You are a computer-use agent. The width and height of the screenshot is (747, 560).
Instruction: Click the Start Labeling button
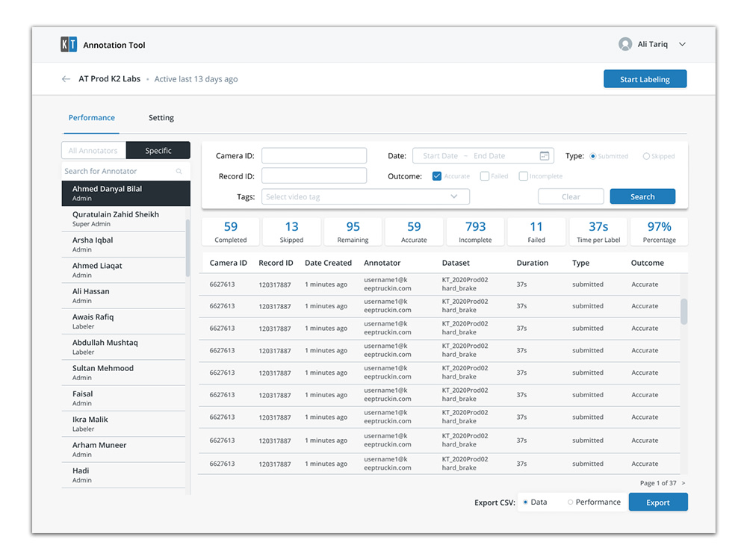[645, 78]
